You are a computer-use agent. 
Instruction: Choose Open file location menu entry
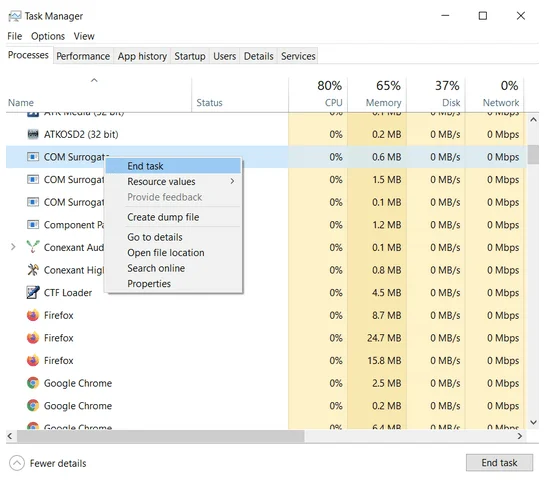[166, 253]
